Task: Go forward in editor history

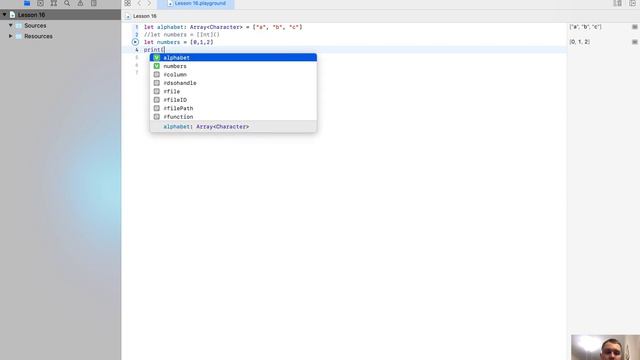Action: click(x=149, y=3)
